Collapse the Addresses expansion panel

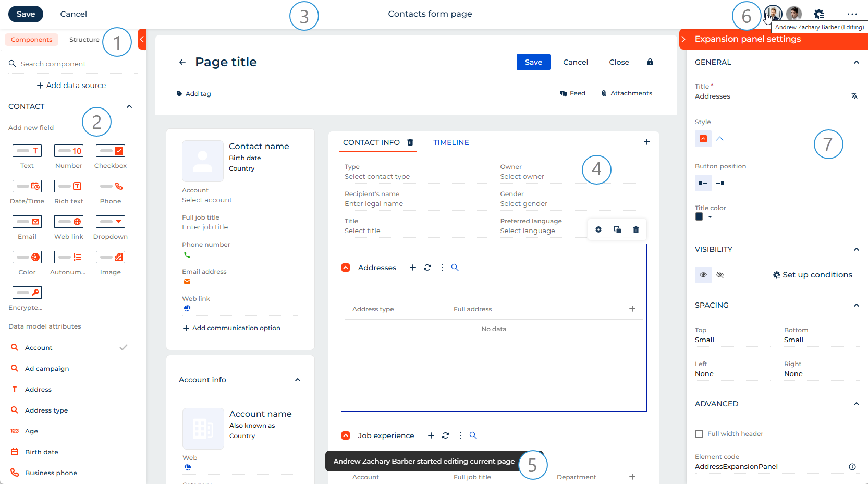(345, 267)
